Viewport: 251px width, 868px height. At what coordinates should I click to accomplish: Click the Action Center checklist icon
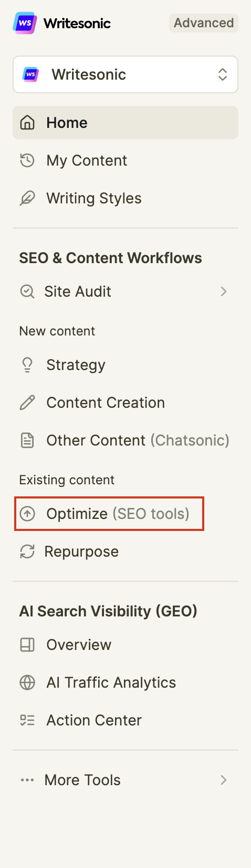point(27,720)
